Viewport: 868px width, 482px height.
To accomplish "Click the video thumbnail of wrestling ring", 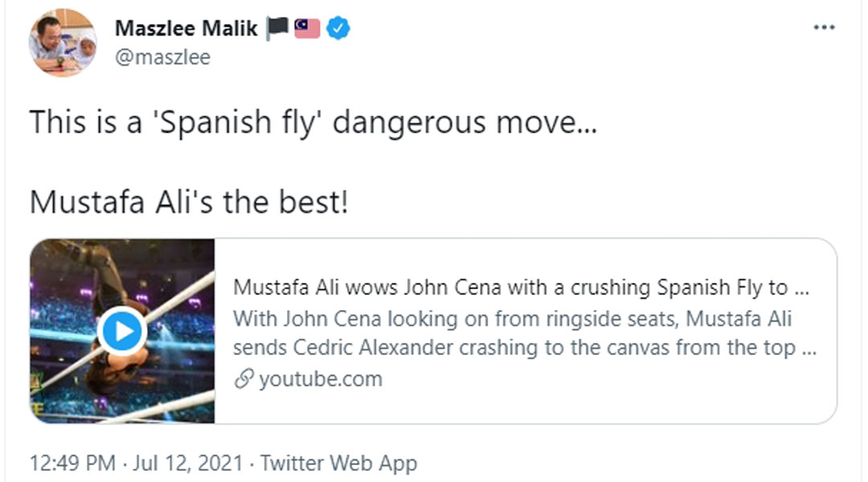I will tap(122, 331).
